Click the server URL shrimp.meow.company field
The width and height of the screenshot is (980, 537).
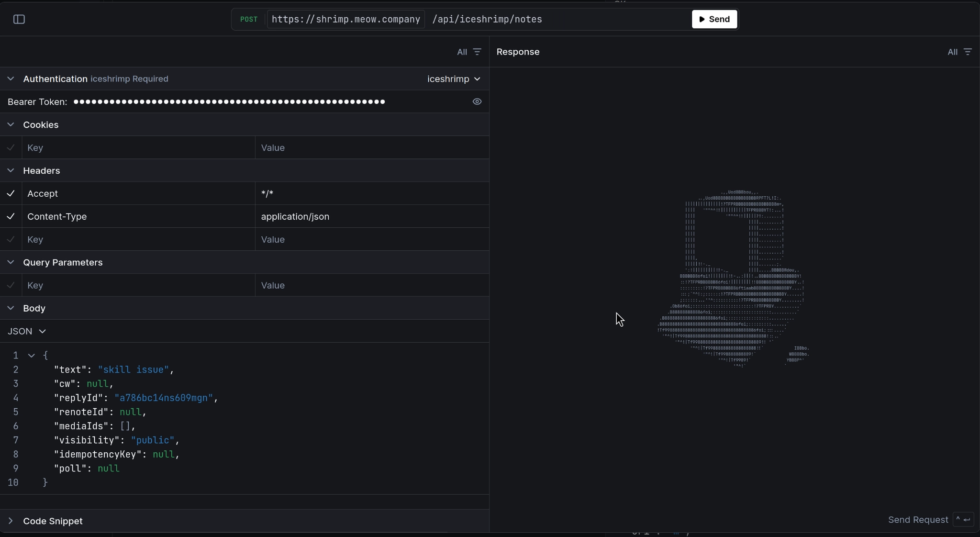(345, 19)
